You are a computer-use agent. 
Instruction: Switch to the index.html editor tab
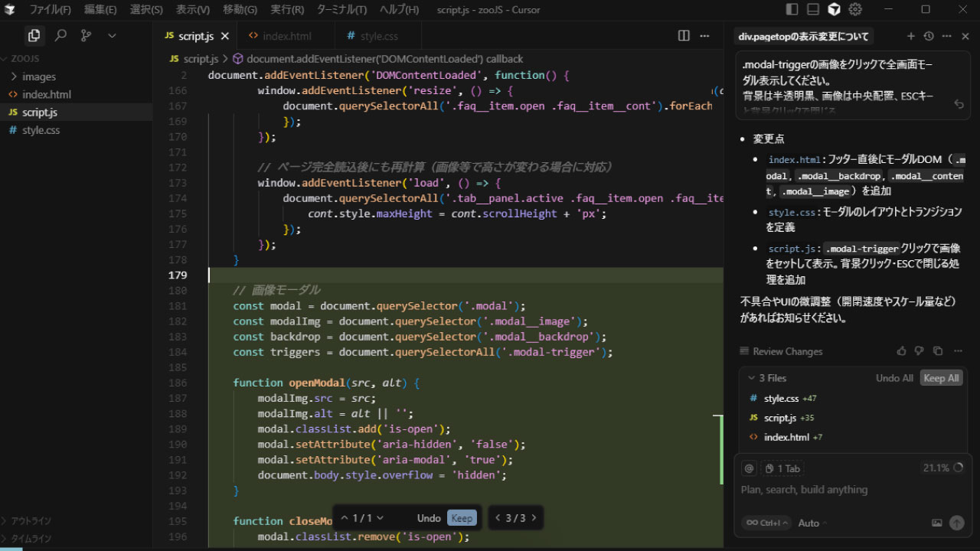(286, 36)
